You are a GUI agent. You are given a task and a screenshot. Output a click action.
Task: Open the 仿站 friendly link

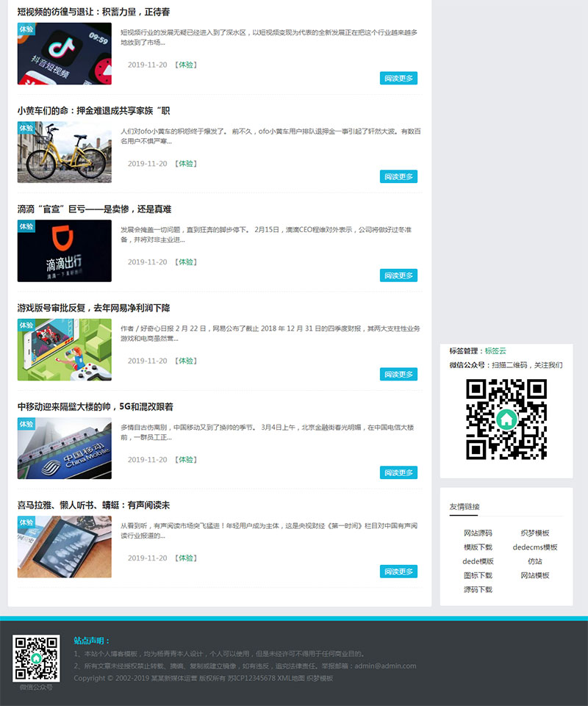click(535, 561)
